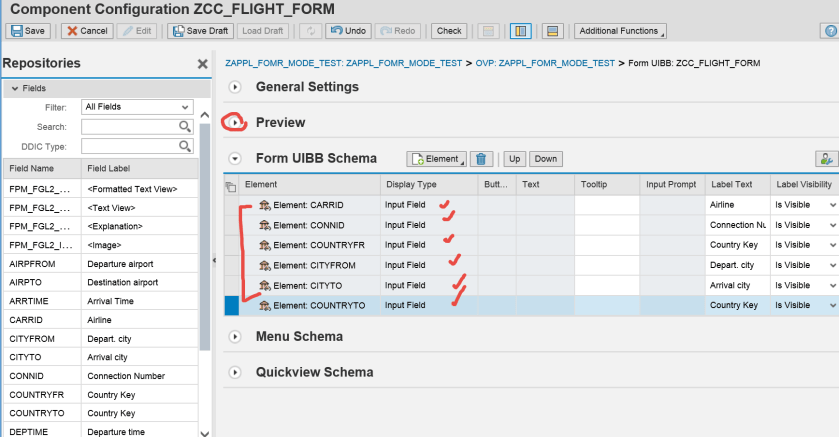The width and height of the screenshot is (839, 437).
Task: Move the element Up
Action: tap(514, 159)
